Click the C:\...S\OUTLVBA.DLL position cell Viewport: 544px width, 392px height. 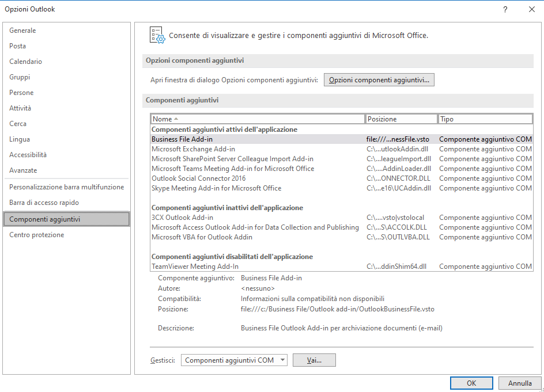click(x=398, y=237)
